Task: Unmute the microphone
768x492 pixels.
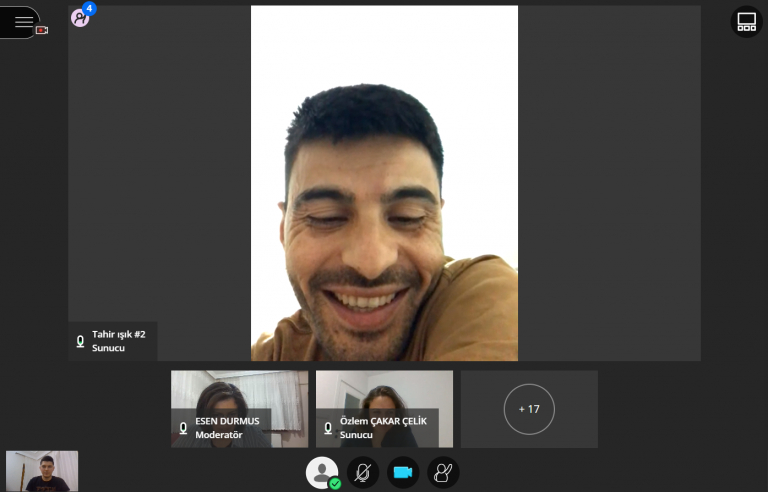Action: [x=363, y=472]
